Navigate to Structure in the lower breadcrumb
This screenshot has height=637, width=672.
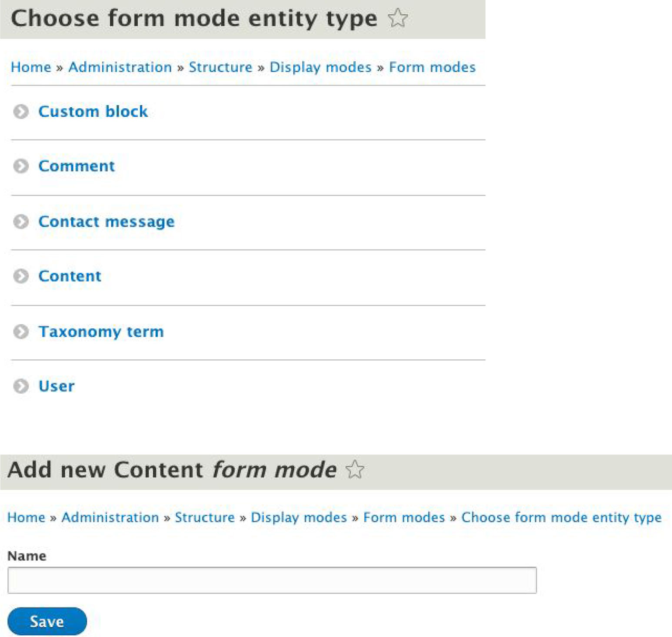tap(205, 518)
